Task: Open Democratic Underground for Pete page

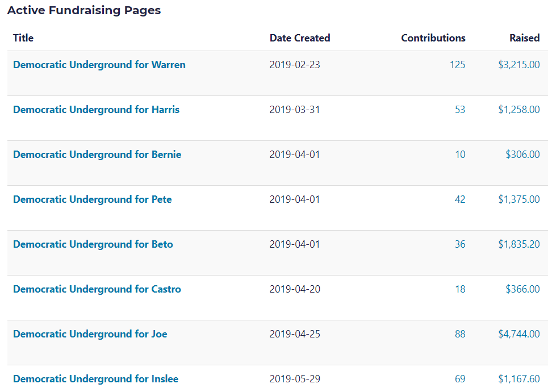Action: click(x=92, y=199)
